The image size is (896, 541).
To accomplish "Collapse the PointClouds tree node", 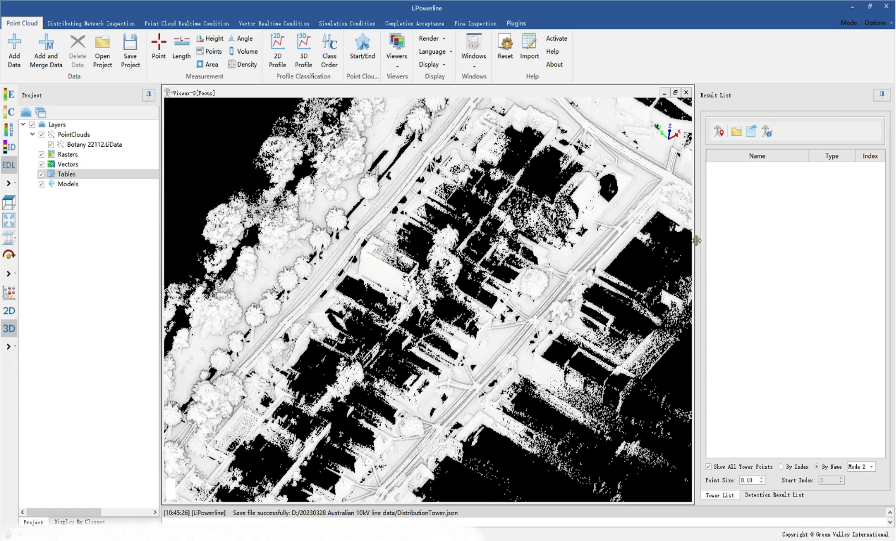I will (x=32, y=134).
